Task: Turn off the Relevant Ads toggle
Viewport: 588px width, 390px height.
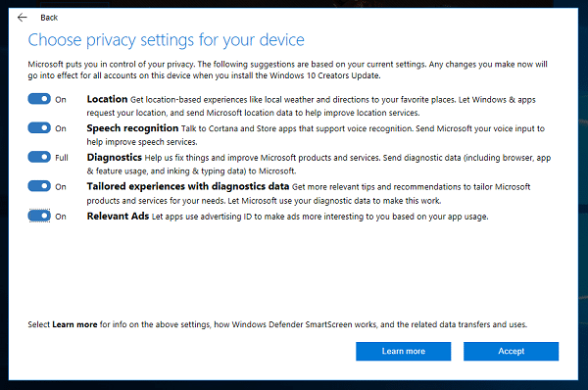Action: [39, 216]
